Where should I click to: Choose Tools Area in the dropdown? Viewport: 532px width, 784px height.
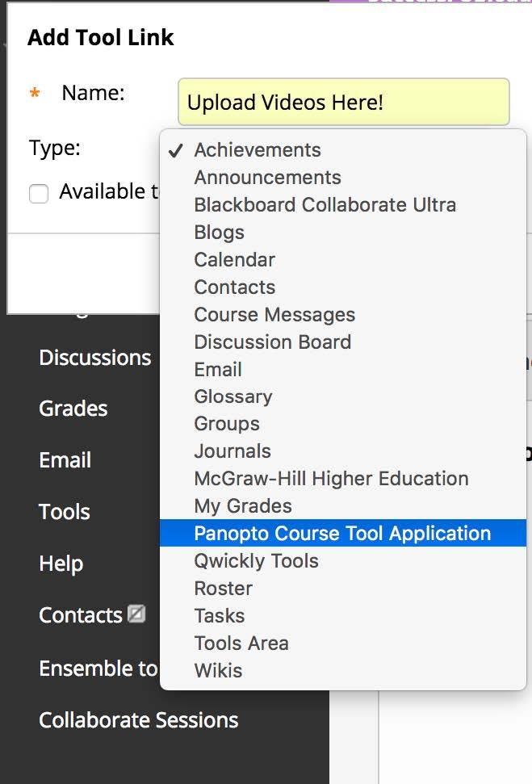tap(241, 643)
